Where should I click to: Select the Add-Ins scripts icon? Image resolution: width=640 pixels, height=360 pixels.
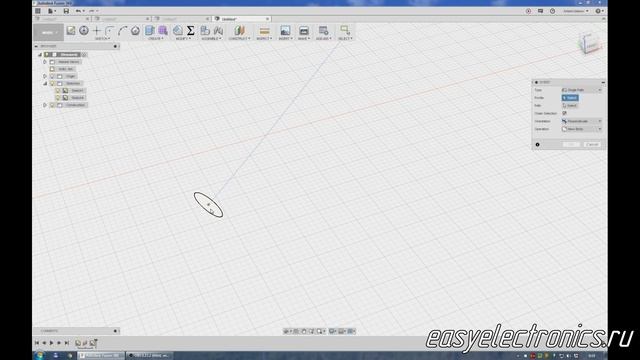(324, 31)
